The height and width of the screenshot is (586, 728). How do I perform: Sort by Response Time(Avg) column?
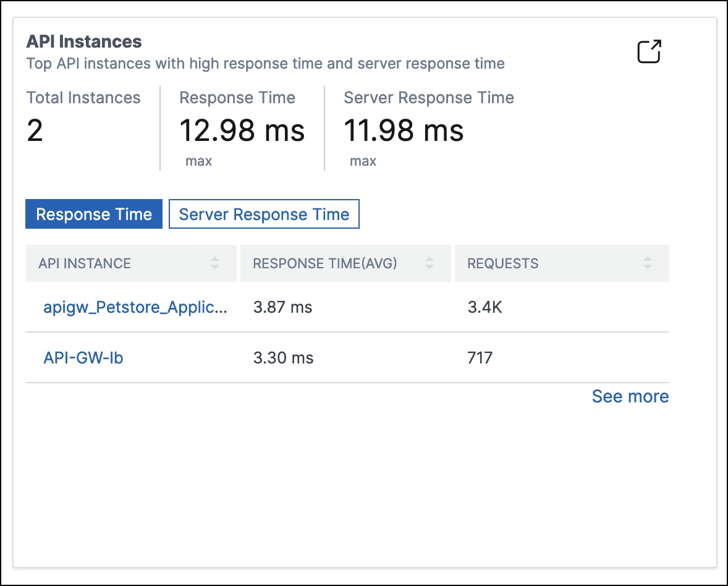coord(429,263)
